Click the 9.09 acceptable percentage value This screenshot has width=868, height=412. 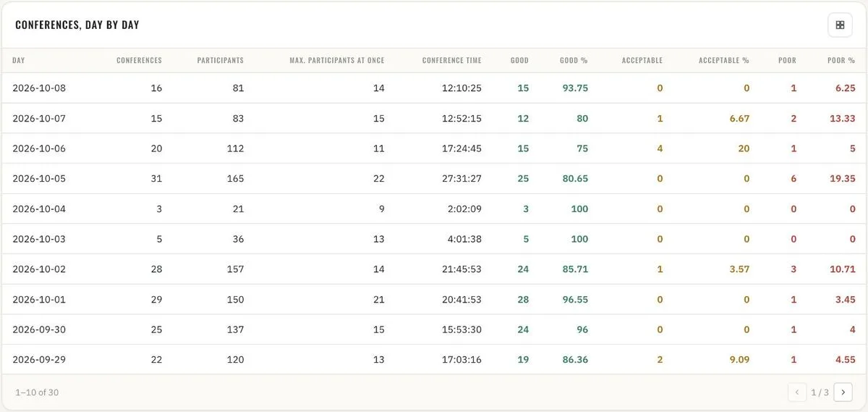(739, 360)
